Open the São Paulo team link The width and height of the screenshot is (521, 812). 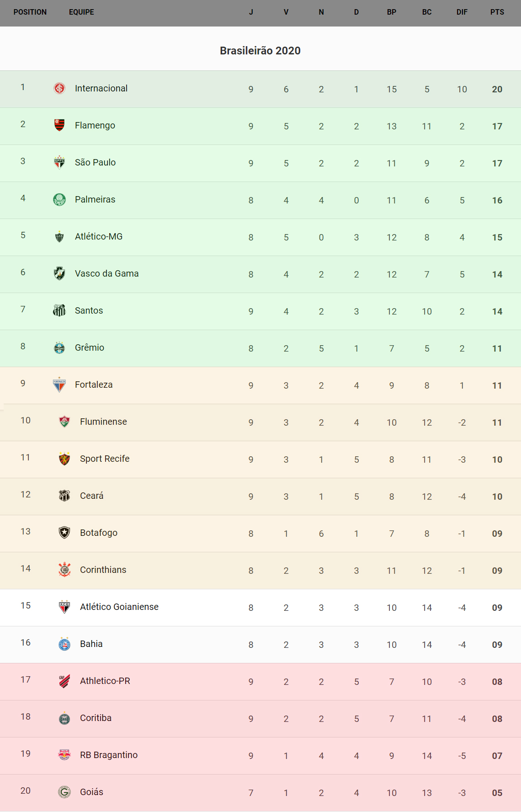click(x=95, y=162)
